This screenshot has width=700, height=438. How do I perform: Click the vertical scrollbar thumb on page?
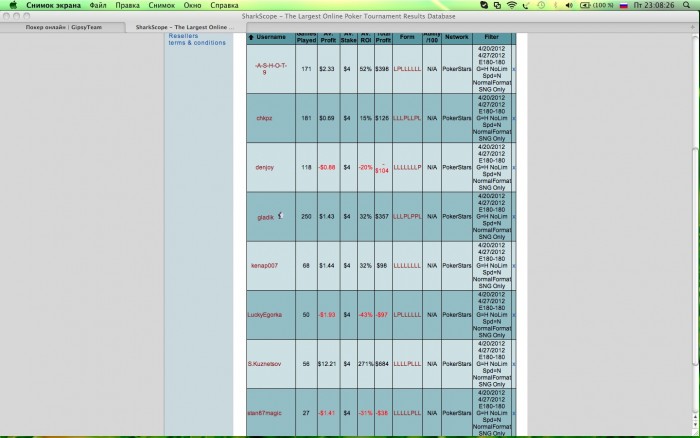pos(695,257)
